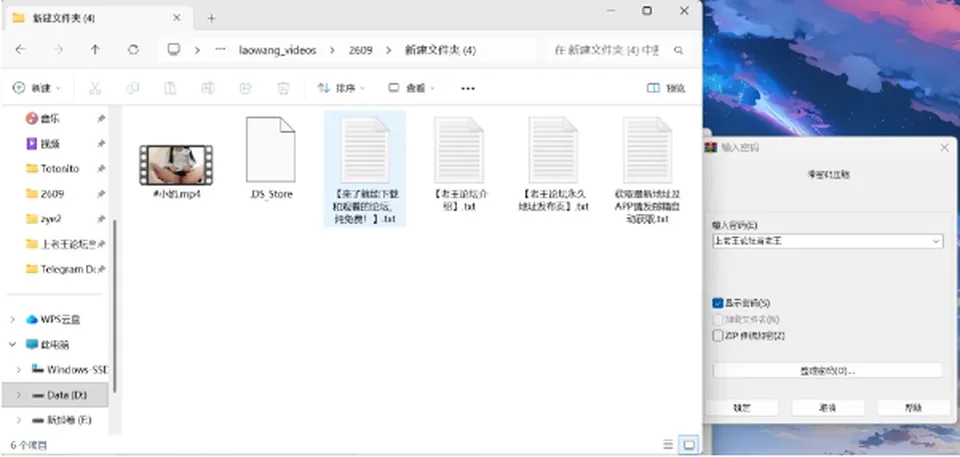Open the 查看 view dropdown

(411, 88)
